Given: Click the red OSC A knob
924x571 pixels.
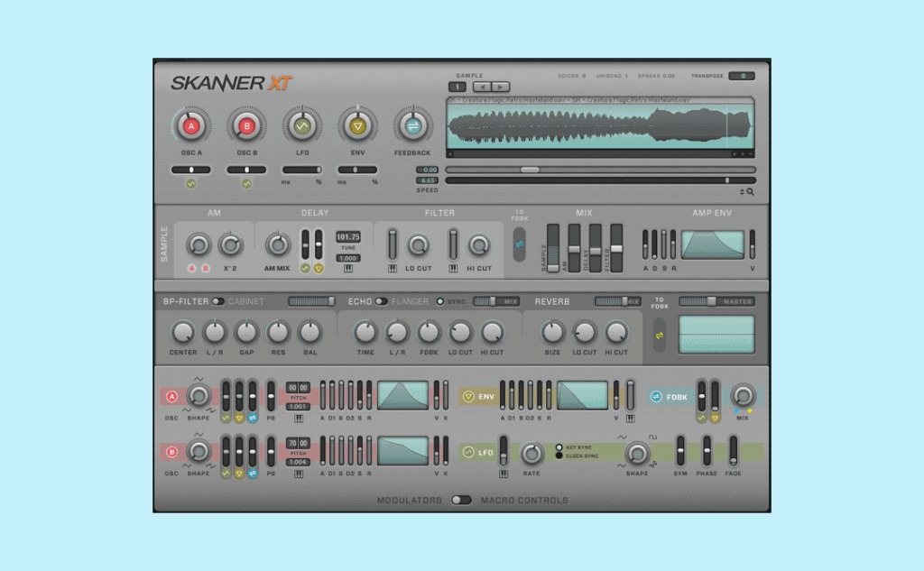Looking at the screenshot, I should tap(191, 127).
